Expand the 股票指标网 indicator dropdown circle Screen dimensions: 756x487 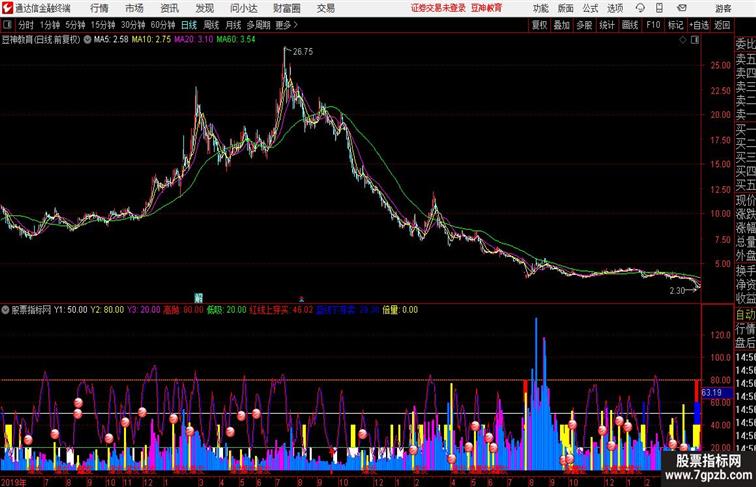click(5, 310)
